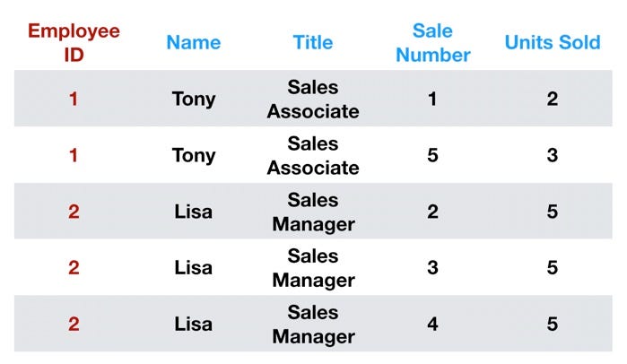Select Lisa name cell in third row
Image resolution: width=627 pixels, height=364 pixels.
pyautogui.click(x=193, y=212)
